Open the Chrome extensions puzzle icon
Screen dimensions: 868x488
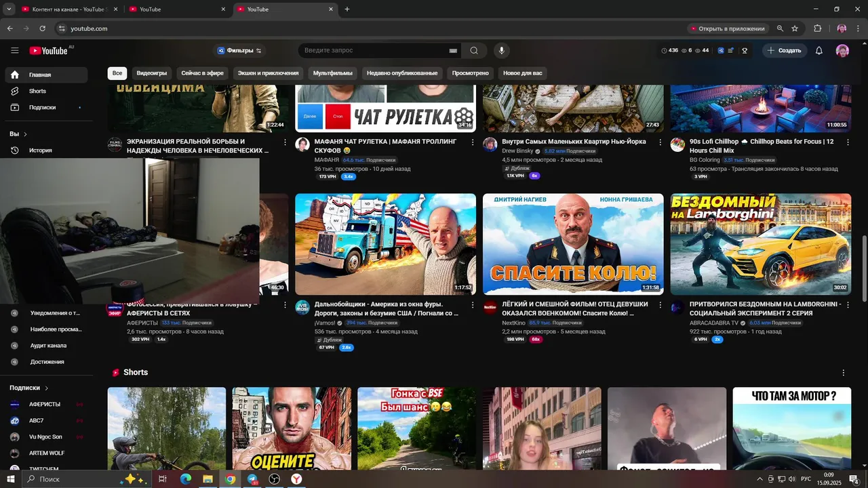[817, 28]
